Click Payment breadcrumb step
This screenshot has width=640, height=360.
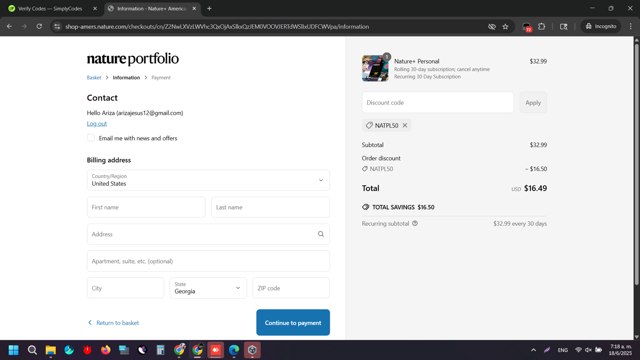(161, 78)
